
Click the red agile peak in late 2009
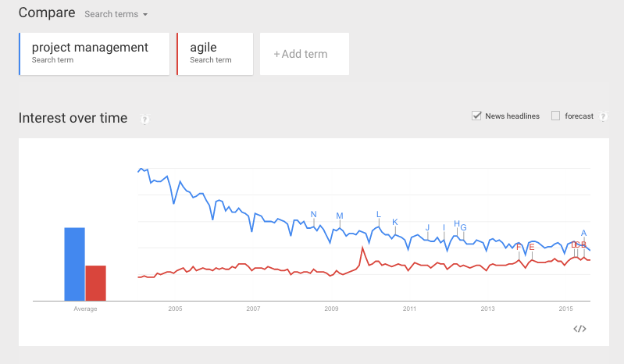coord(362,248)
